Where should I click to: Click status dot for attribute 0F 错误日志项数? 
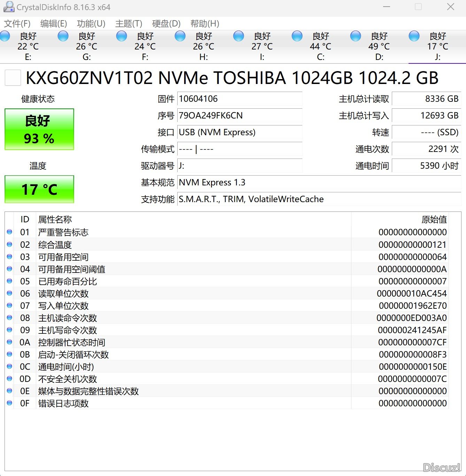coord(9,403)
